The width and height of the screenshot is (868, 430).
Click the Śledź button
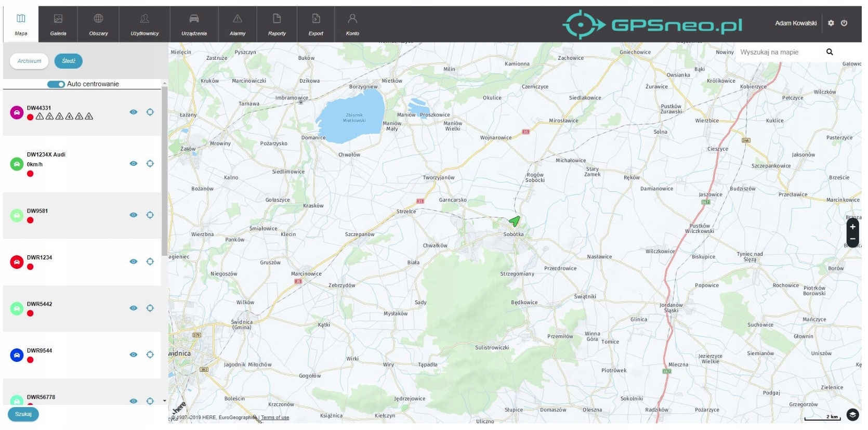pos(69,61)
